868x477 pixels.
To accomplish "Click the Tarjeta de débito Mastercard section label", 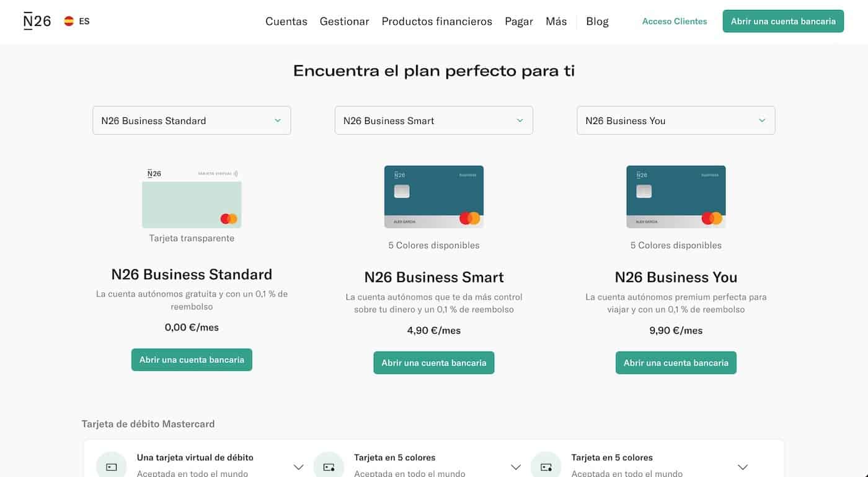I will 148,424.
